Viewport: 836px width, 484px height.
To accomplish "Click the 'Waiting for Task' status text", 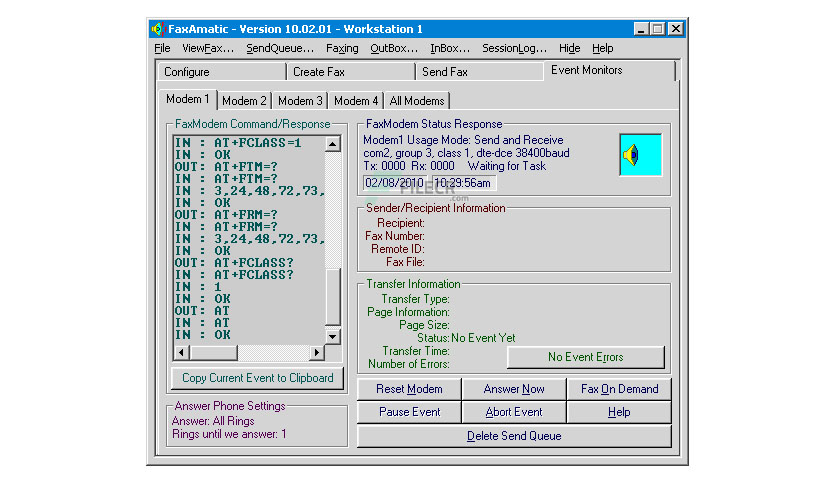I will point(507,166).
